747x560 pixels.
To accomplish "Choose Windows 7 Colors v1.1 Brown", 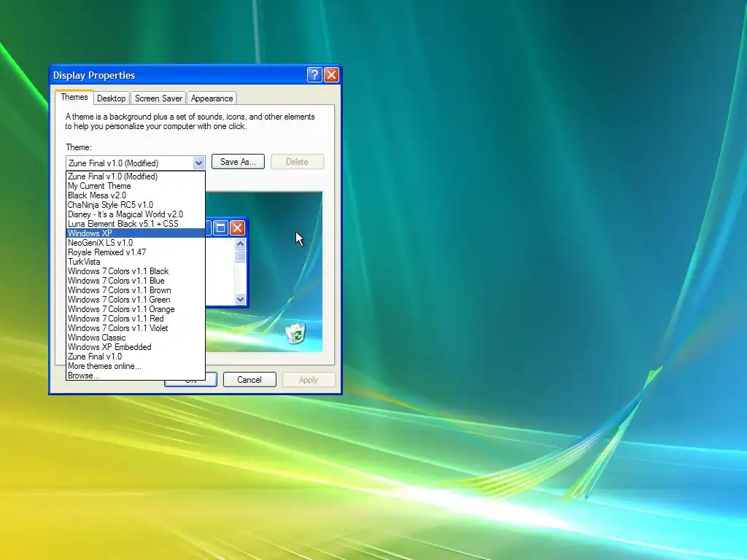I will [135, 290].
